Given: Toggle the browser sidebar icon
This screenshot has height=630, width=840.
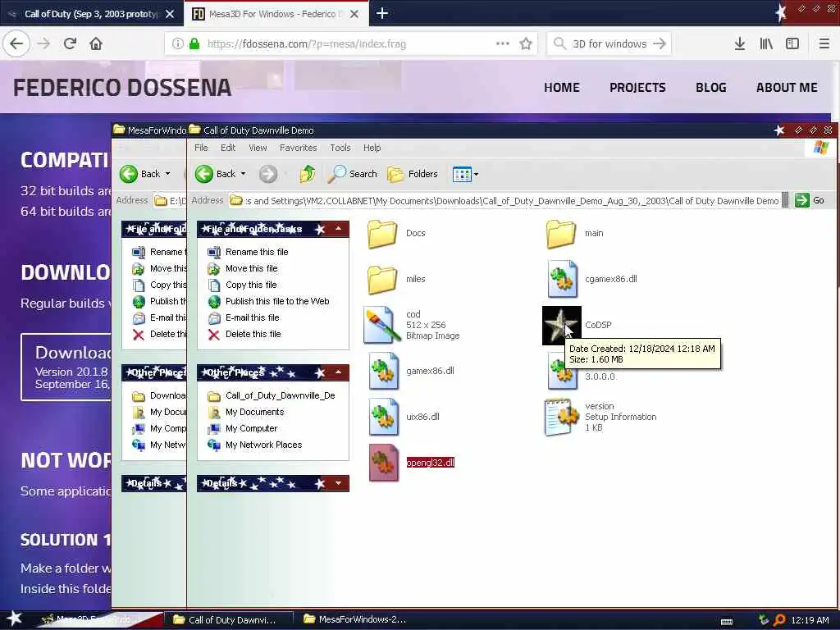Looking at the screenshot, I should pyautogui.click(x=792, y=43).
